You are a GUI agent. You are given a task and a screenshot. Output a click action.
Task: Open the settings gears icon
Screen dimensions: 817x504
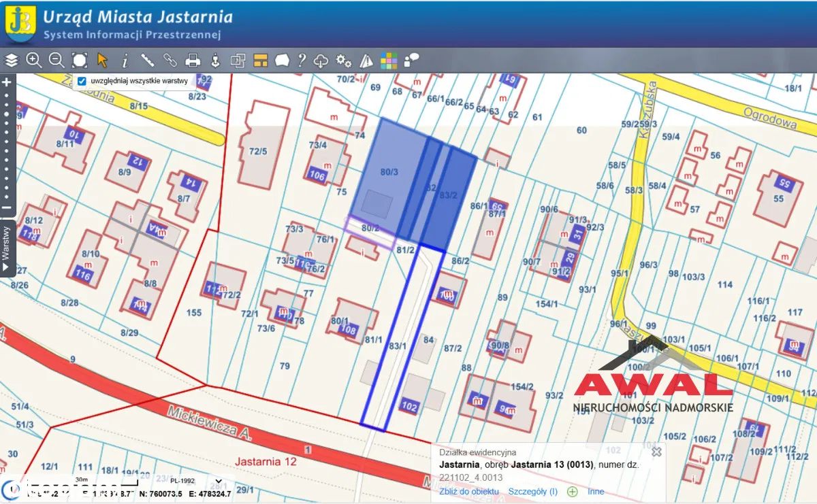(x=344, y=61)
